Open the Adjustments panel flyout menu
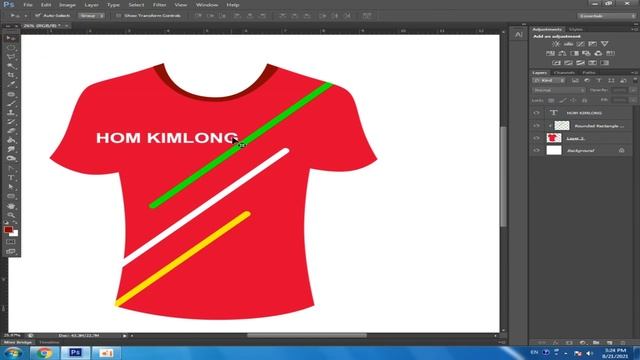 pos(634,29)
